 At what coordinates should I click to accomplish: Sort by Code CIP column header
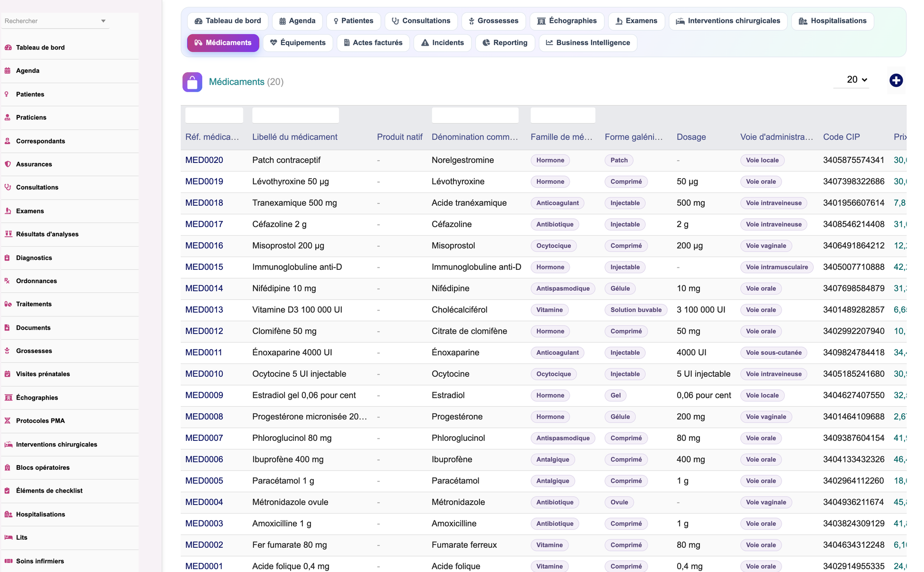coord(841,137)
